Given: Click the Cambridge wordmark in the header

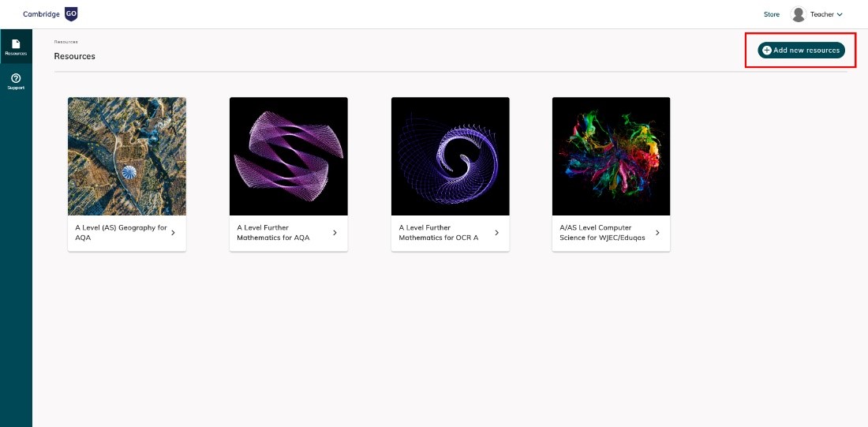Looking at the screenshot, I should pyautogui.click(x=42, y=14).
